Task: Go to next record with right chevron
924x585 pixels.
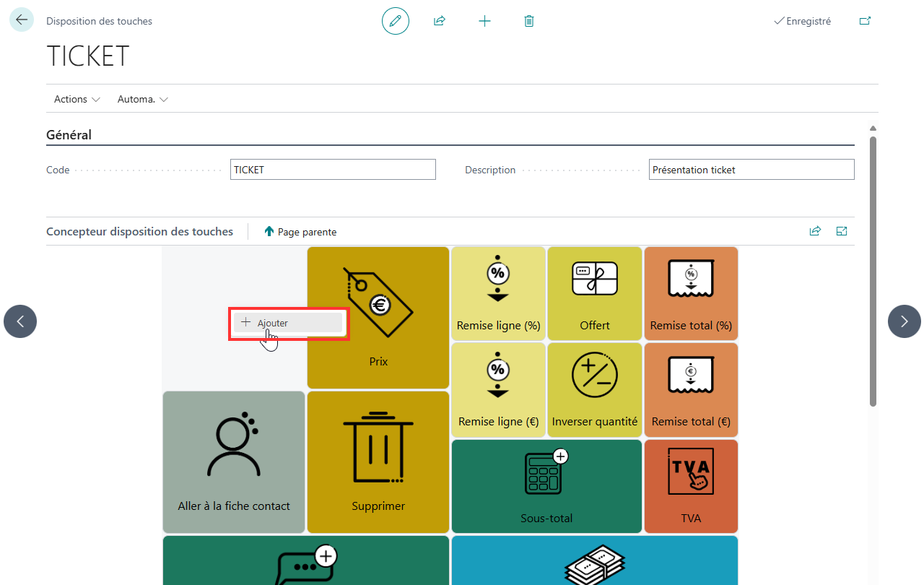Action: pos(905,321)
